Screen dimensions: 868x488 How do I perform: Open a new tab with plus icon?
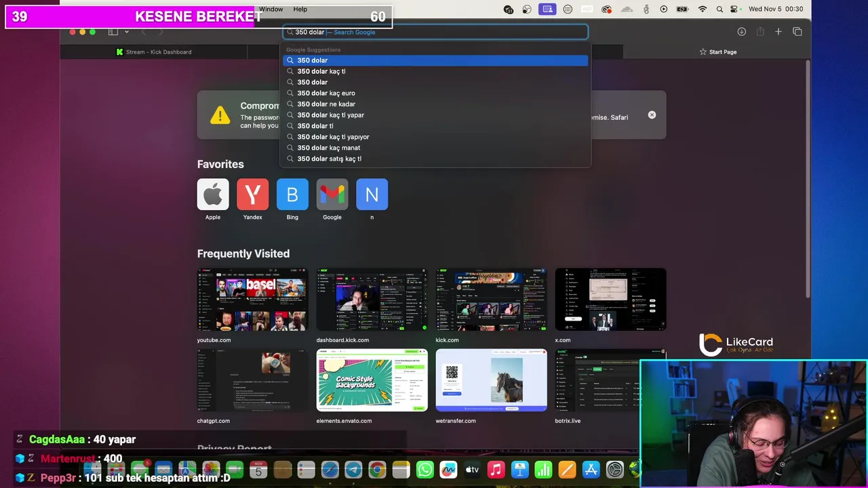[778, 32]
